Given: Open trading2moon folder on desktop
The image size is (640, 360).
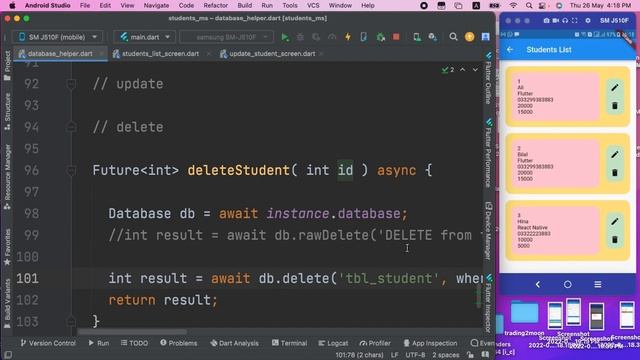Looking at the screenshot, I should pyautogui.click(x=524, y=318).
